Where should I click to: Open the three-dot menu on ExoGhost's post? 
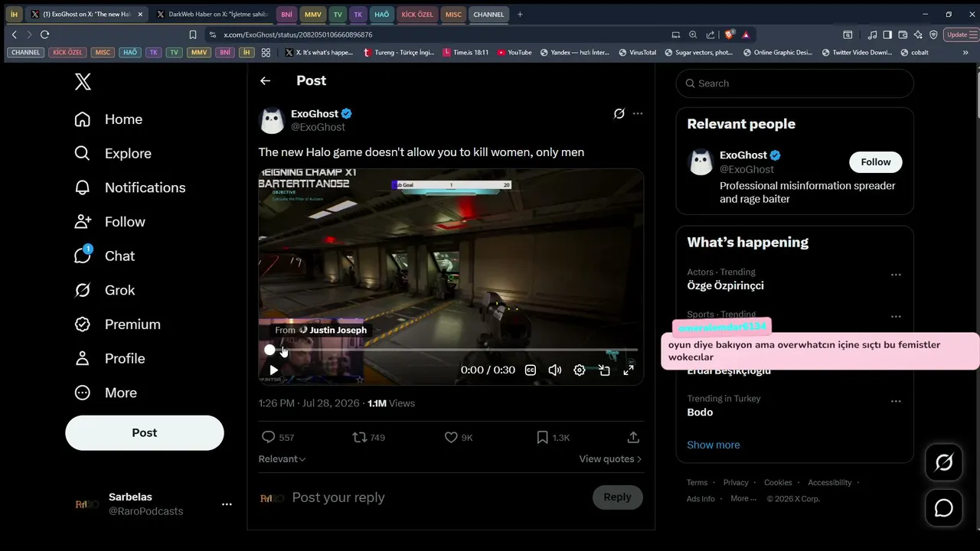click(638, 113)
